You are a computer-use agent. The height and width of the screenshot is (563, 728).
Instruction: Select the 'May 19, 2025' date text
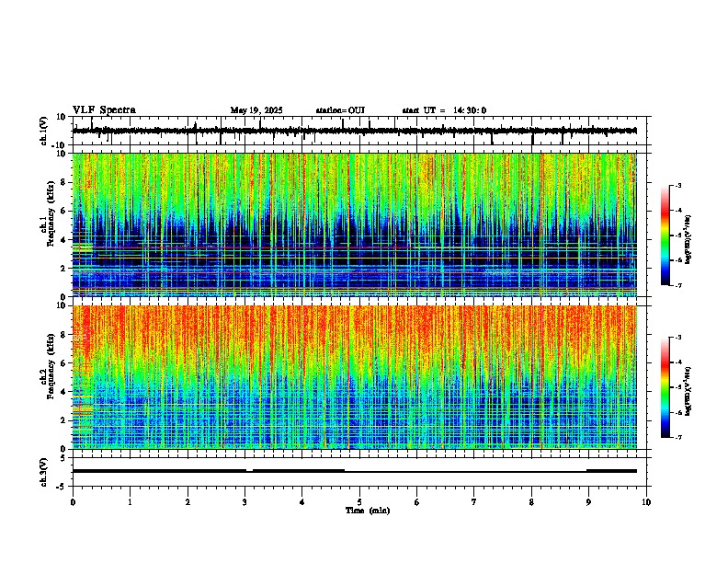coord(256,110)
